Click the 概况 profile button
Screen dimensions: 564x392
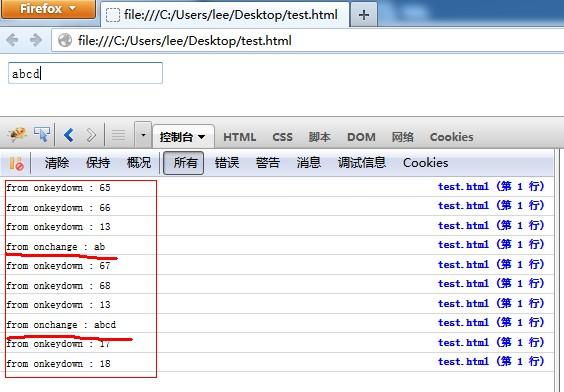coord(139,163)
